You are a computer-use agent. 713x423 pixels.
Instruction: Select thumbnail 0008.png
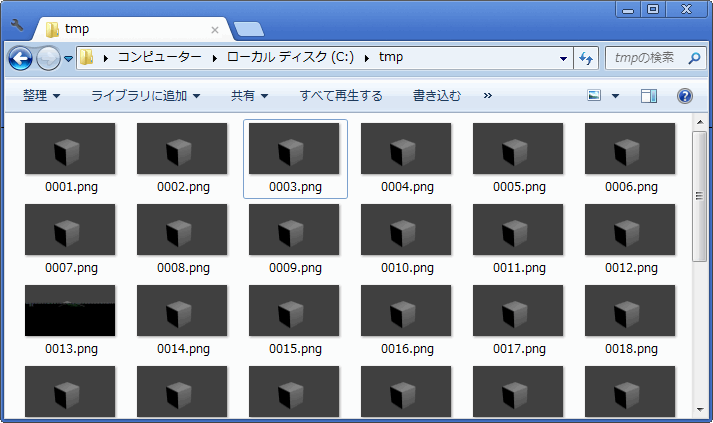click(182, 229)
